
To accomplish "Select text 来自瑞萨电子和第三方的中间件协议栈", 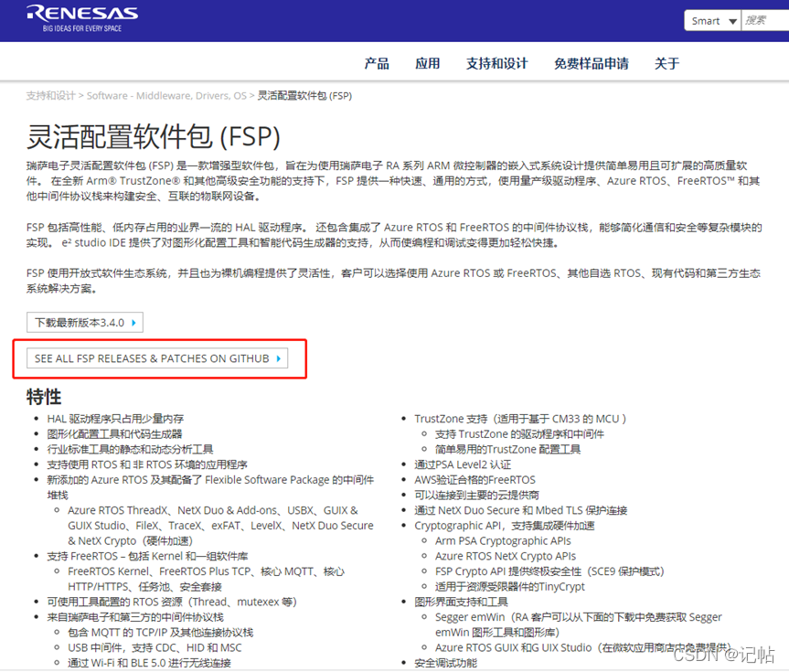I will tap(135, 617).
